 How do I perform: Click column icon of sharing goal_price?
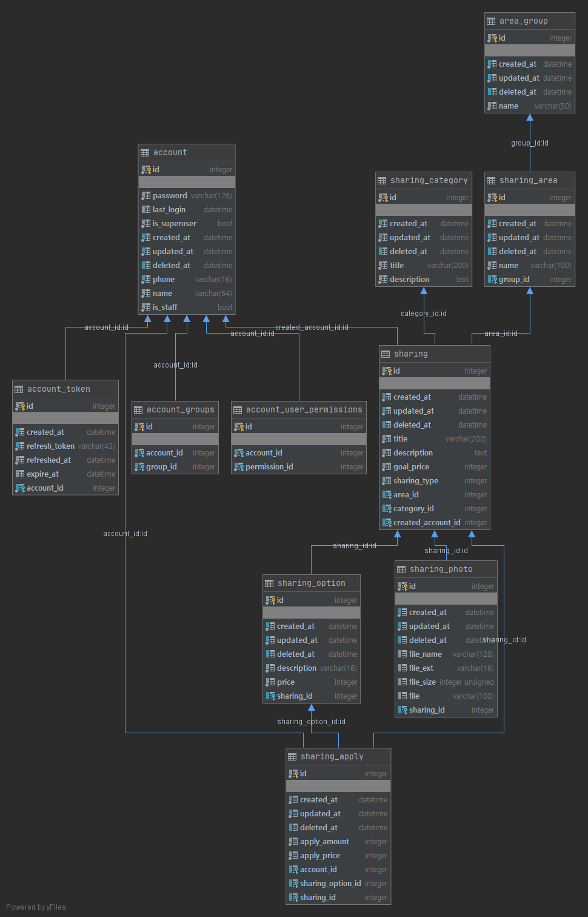(387, 467)
